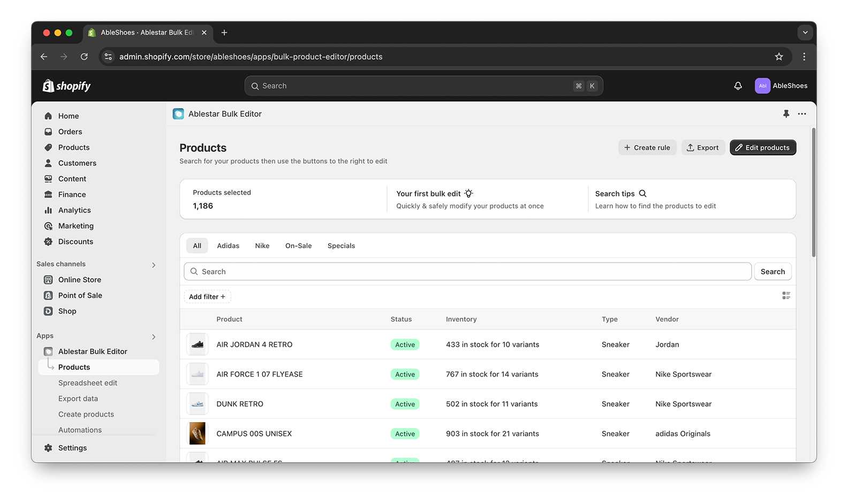Close the AbleShoes browser tab

pos(204,33)
